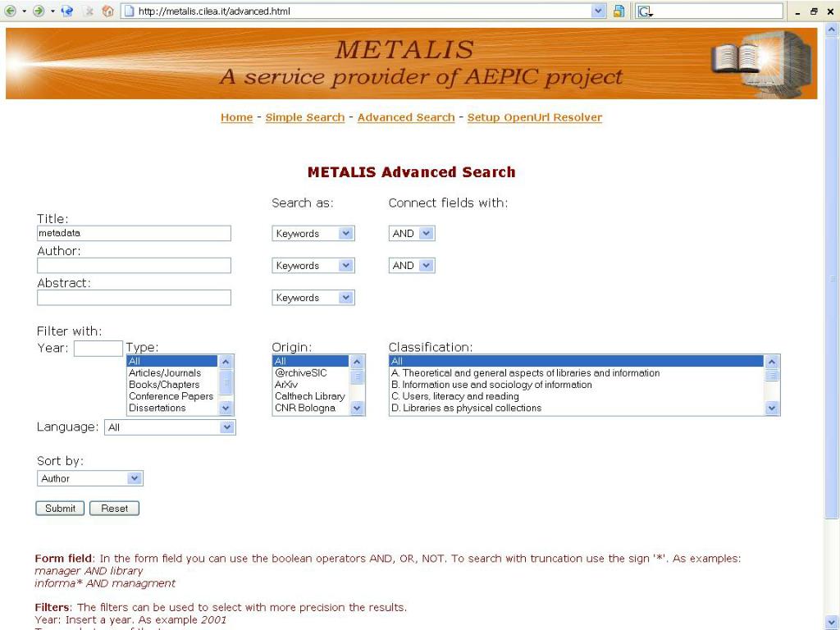Open the AND dropdown beside Author
This screenshot has height=630, width=840.
(x=412, y=266)
